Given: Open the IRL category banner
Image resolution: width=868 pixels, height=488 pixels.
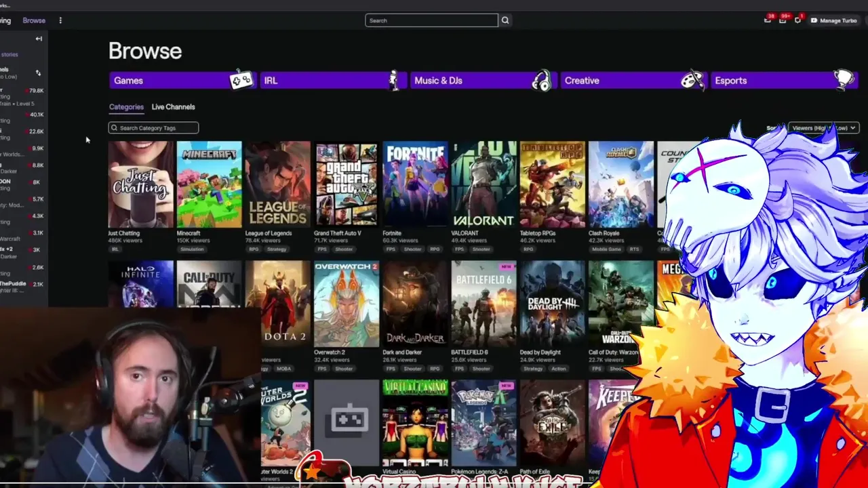Looking at the screenshot, I should point(333,81).
